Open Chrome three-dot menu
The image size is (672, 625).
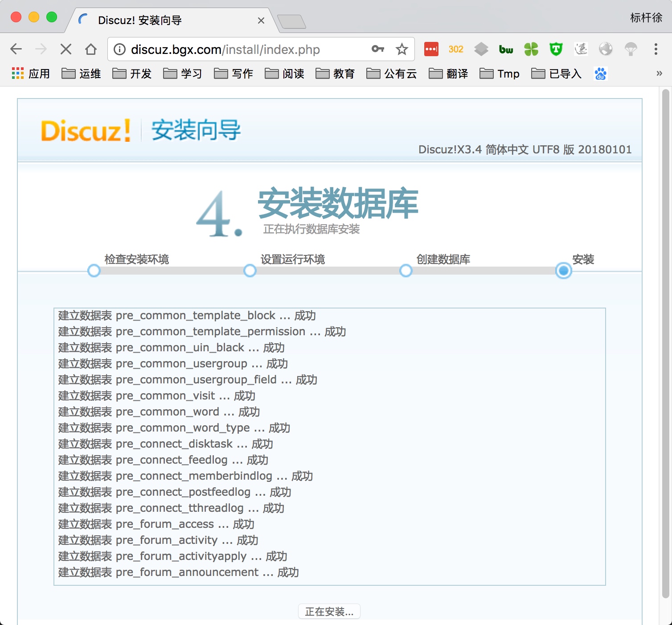656,49
